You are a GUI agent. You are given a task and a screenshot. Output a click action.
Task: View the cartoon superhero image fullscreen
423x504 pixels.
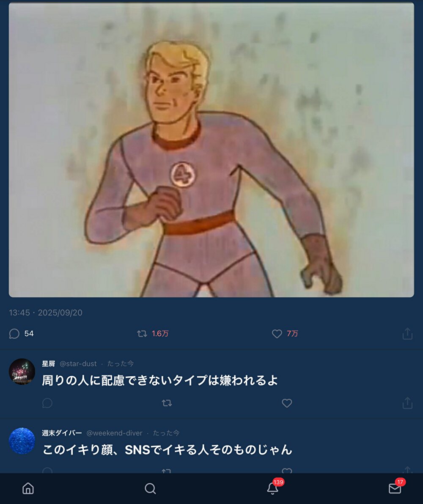coord(211,150)
